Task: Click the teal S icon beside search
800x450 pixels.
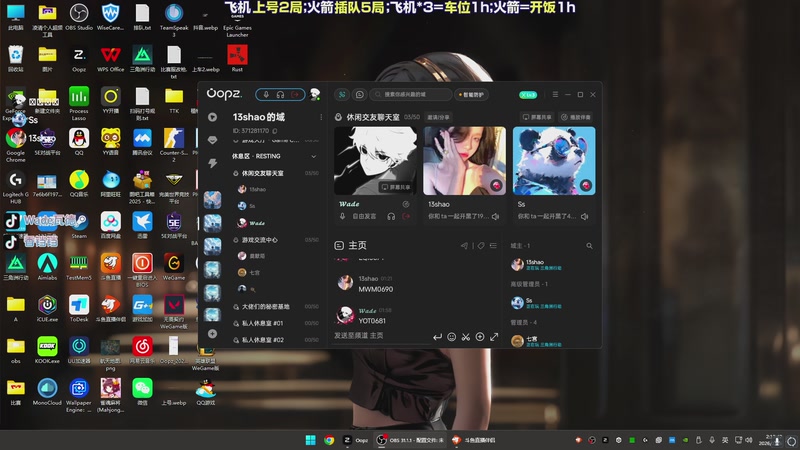Action: pyautogui.click(x=342, y=94)
